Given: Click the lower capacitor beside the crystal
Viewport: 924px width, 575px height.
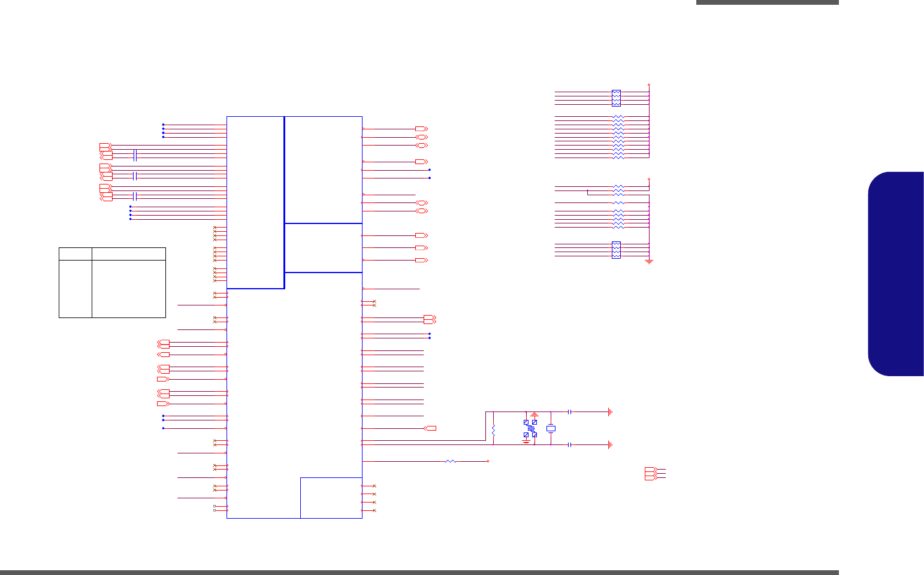Looking at the screenshot, I should (570, 444).
